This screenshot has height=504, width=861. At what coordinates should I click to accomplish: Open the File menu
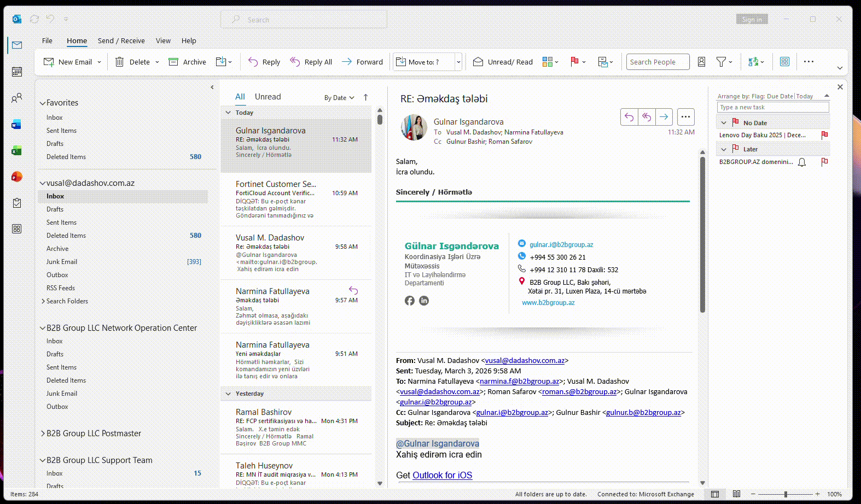[47, 40]
